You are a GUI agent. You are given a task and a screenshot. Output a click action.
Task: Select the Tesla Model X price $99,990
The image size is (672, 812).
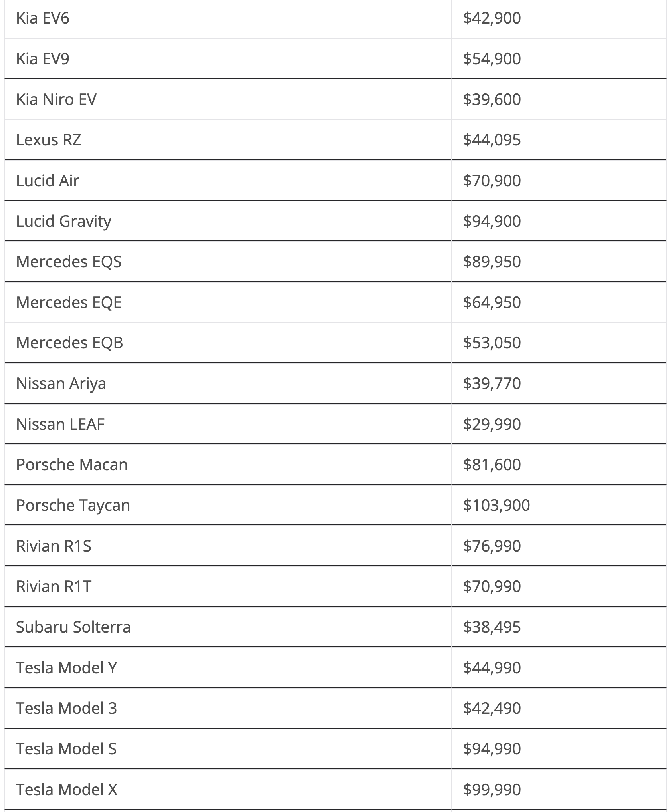492,790
